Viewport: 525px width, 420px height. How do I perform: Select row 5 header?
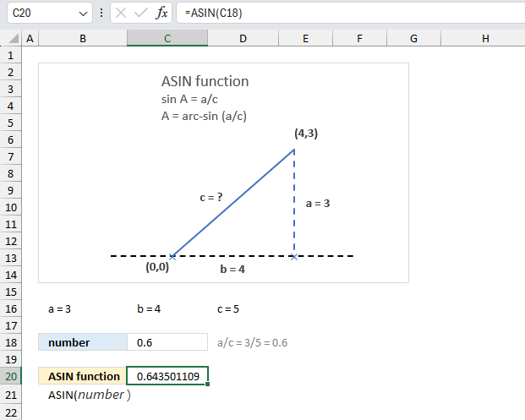pyautogui.click(x=11, y=123)
